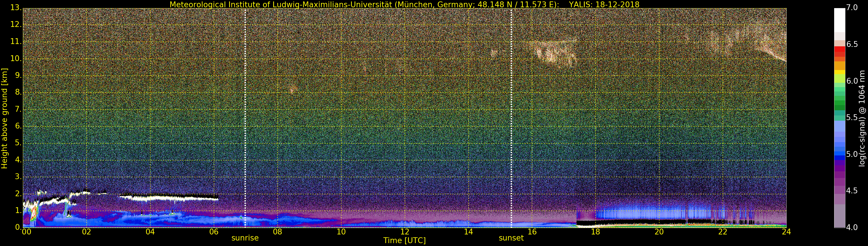Click the '5.5' colorbar tick label
This screenshot has width=868, height=246.
point(852,118)
